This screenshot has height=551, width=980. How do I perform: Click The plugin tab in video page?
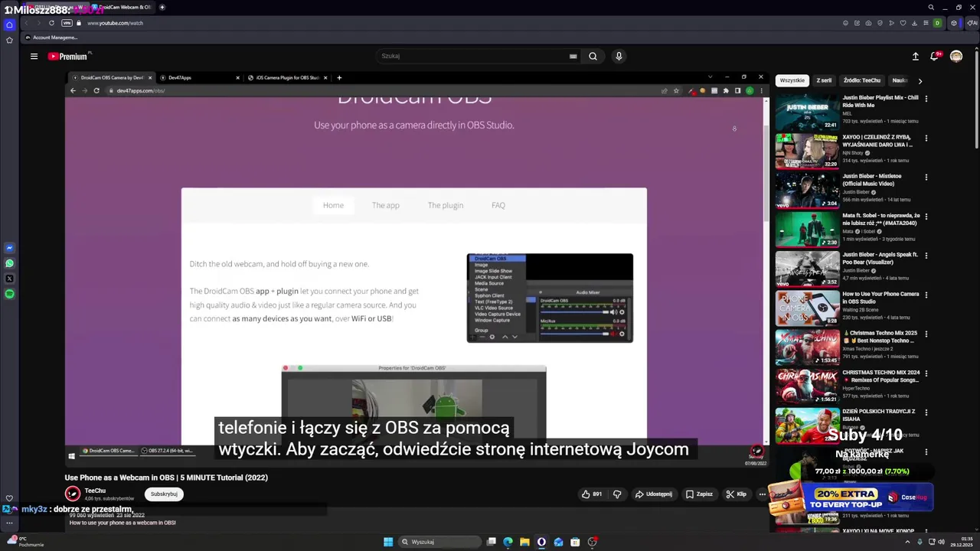click(446, 205)
